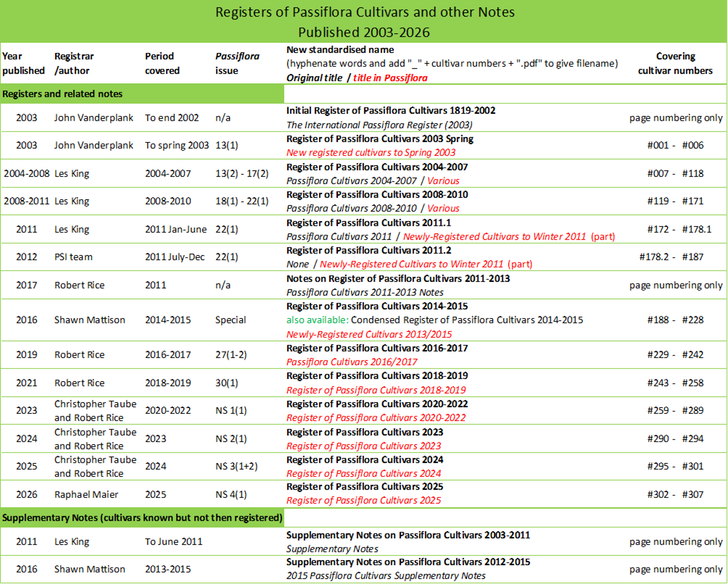This screenshot has height=584, width=728.
Task: Open Notes on Register of Passiflora Cultivars 2011-2013
Action: (398, 279)
